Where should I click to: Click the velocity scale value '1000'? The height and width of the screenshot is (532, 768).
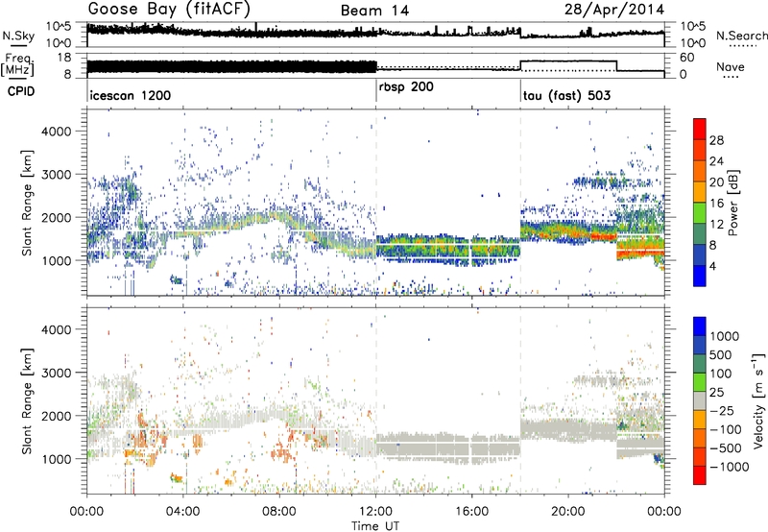[x=725, y=336]
